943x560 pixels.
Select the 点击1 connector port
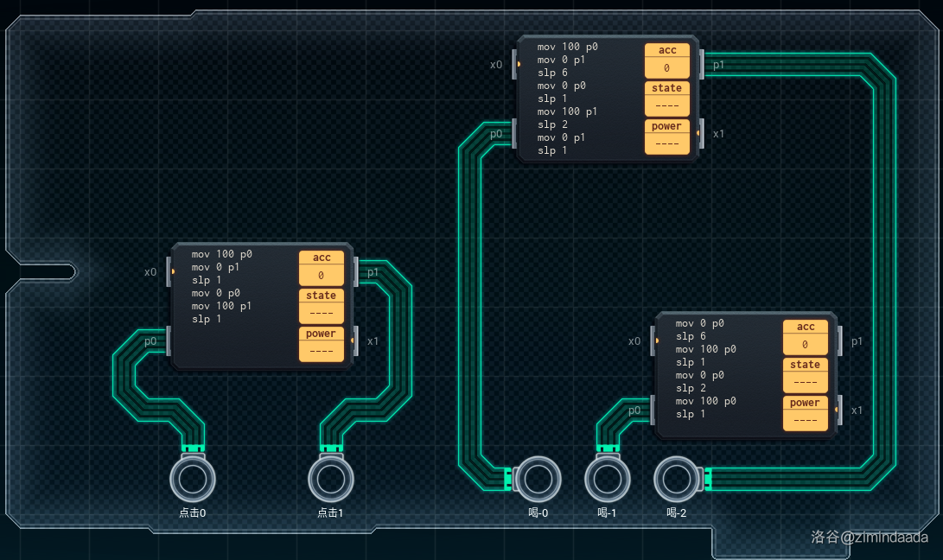(x=330, y=479)
